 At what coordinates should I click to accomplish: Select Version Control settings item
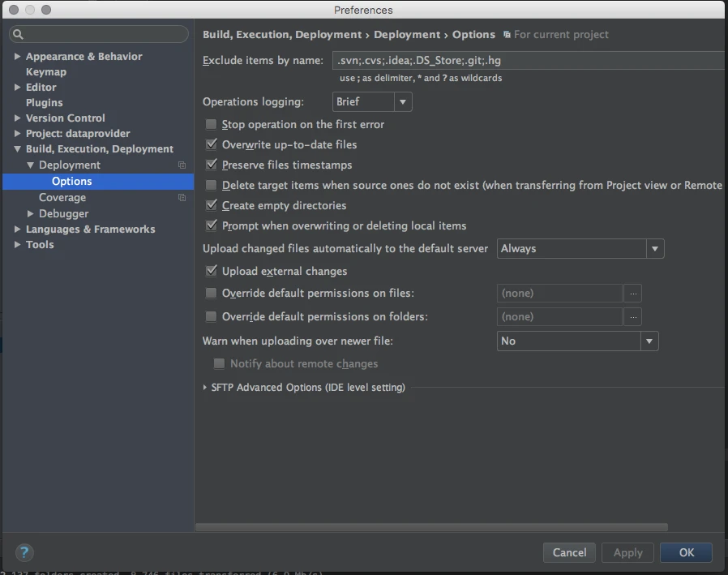pos(66,118)
